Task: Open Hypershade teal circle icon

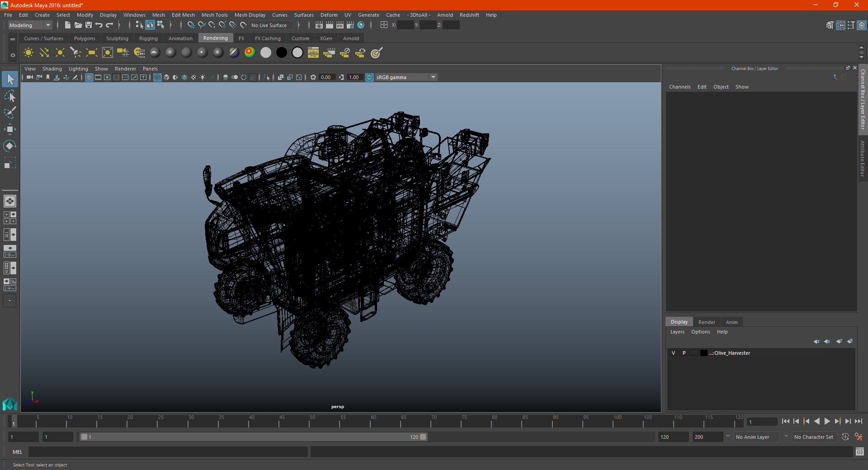Action: [x=361, y=25]
